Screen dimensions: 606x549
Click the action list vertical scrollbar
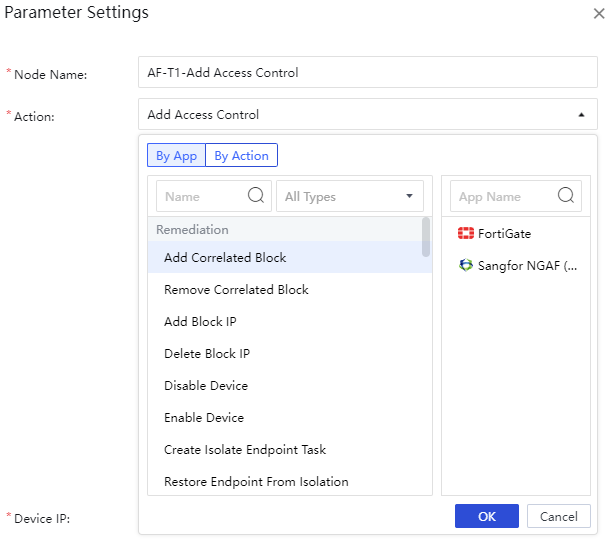pyautogui.click(x=427, y=238)
